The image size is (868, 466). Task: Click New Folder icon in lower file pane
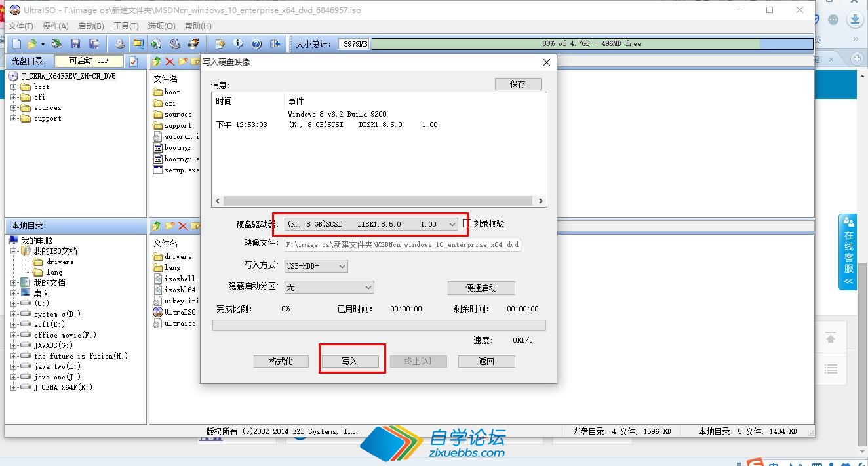point(170,226)
